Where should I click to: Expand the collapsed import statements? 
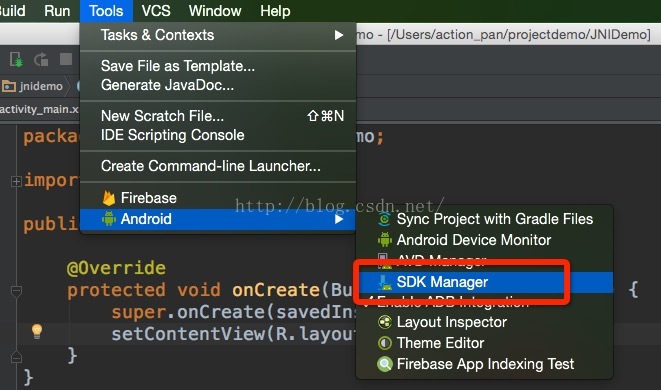click(16, 181)
